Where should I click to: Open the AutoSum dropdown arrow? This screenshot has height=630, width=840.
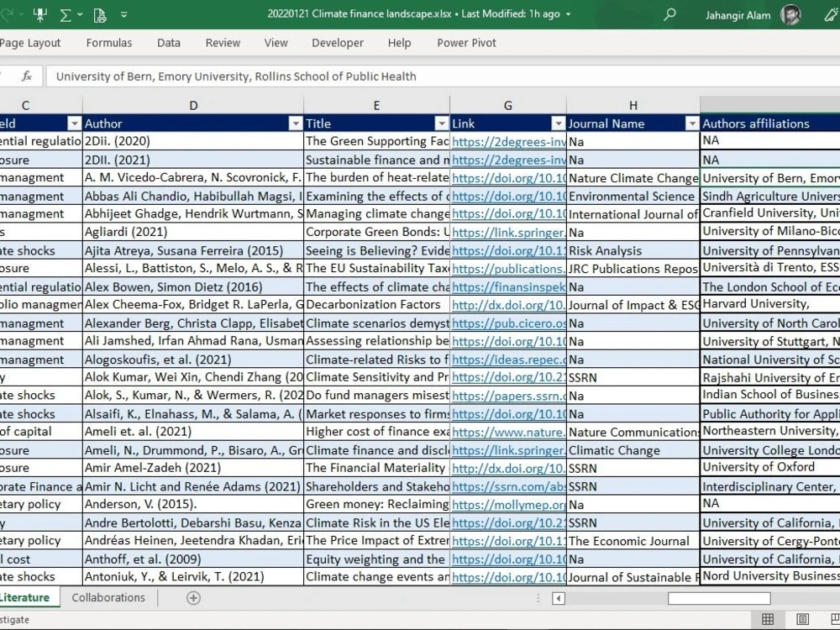tap(80, 14)
